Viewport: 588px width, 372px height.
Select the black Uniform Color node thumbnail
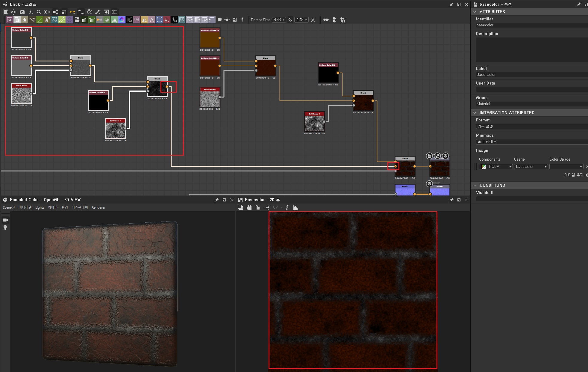pyautogui.click(x=98, y=102)
